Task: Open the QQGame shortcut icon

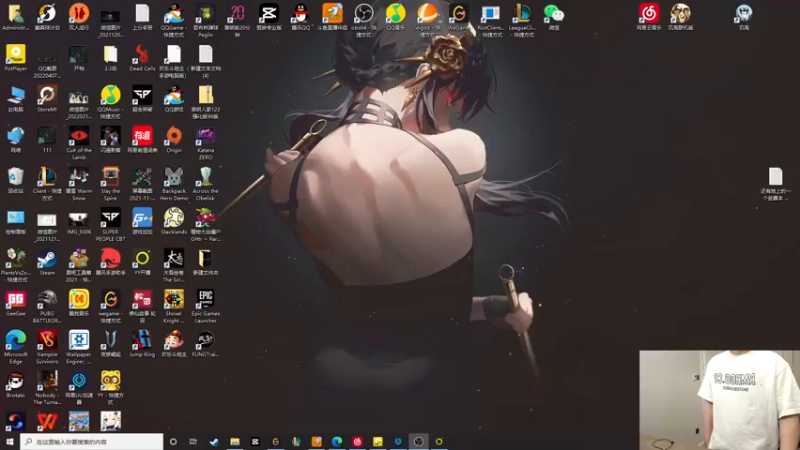Action: tap(174, 14)
